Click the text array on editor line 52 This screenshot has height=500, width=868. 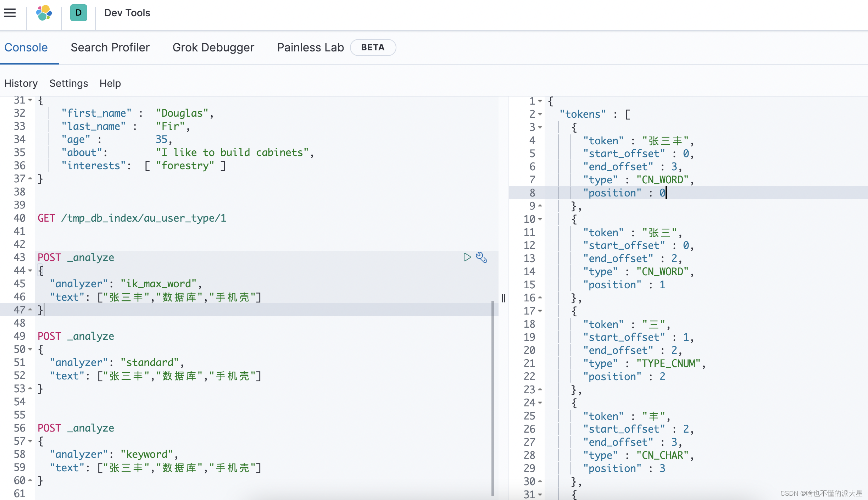[179, 375]
